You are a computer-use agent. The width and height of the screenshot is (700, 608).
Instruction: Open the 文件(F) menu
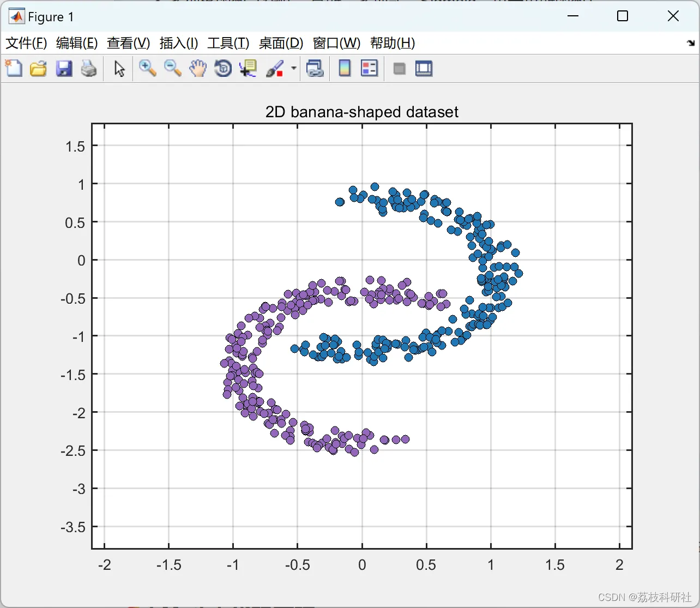(x=26, y=43)
